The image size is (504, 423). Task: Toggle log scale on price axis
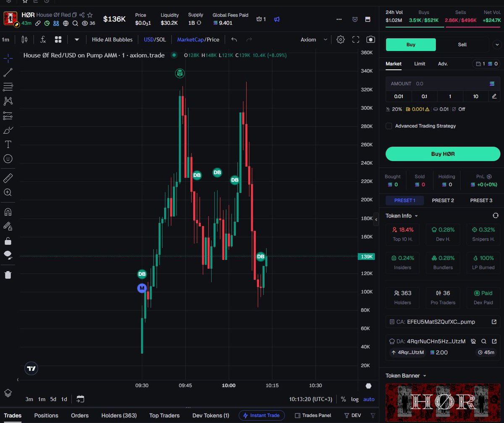pos(355,399)
